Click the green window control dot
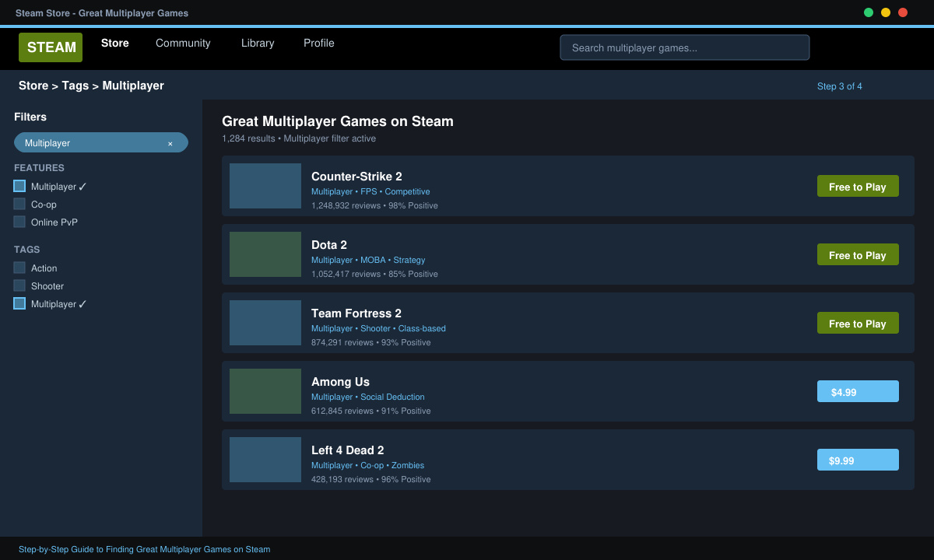This screenshot has height=560, width=934. click(869, 12)
